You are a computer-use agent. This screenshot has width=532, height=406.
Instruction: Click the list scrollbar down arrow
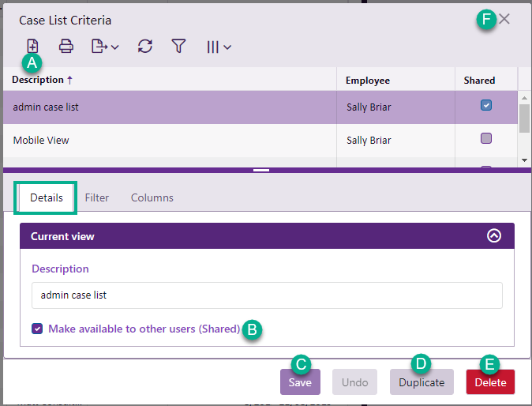tap(524, 160)
